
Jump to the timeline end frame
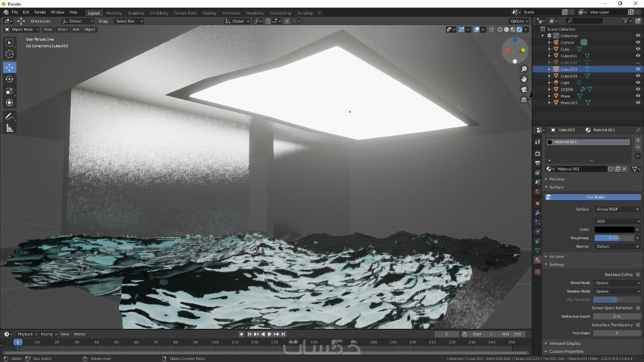(x=283, y=334)
